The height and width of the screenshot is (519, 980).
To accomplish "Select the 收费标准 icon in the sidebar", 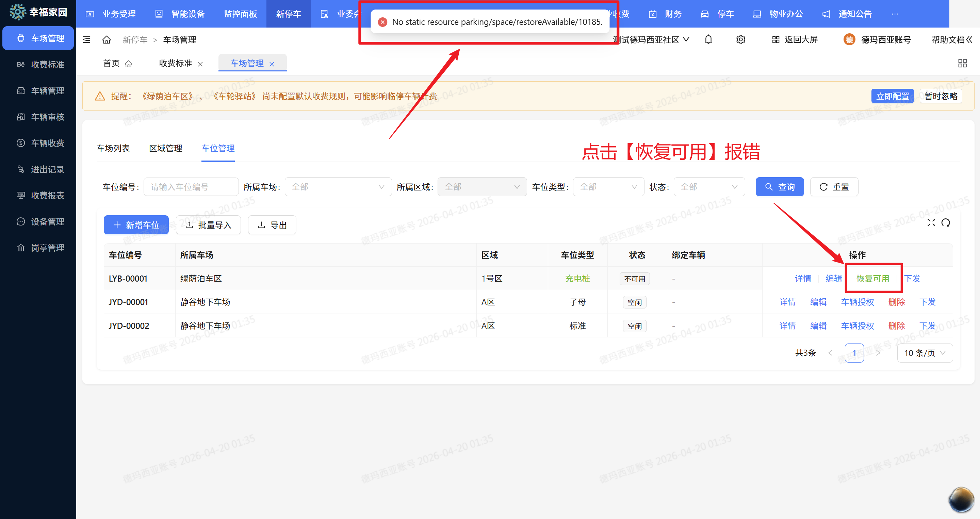I will 20,64.
